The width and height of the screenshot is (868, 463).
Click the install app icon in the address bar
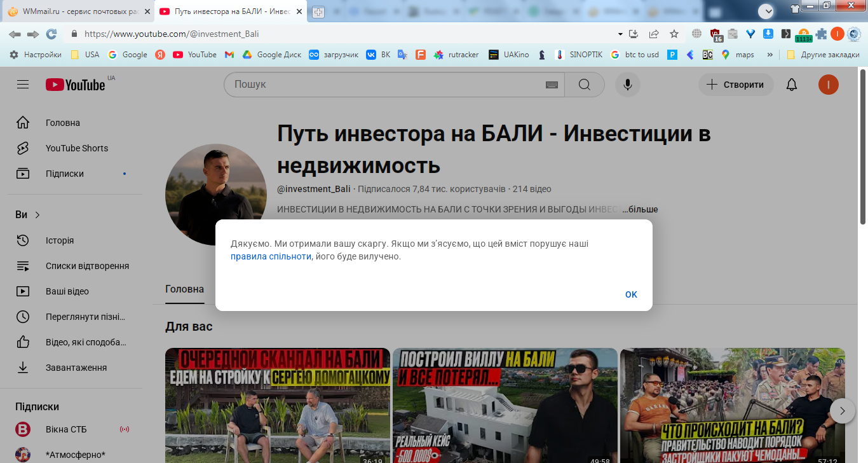click(634, 34)
